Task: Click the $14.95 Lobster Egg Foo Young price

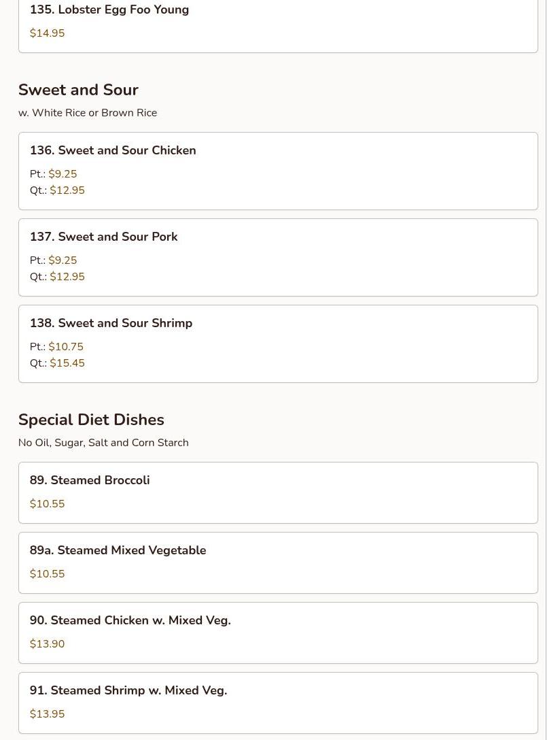Action: pyautogui.click(x=48, y=33)
